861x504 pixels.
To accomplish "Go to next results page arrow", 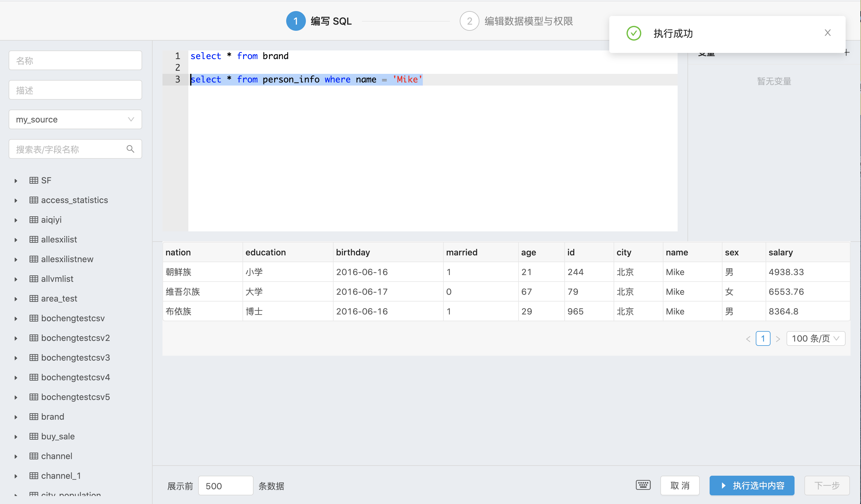I will (x=778, y=339).
